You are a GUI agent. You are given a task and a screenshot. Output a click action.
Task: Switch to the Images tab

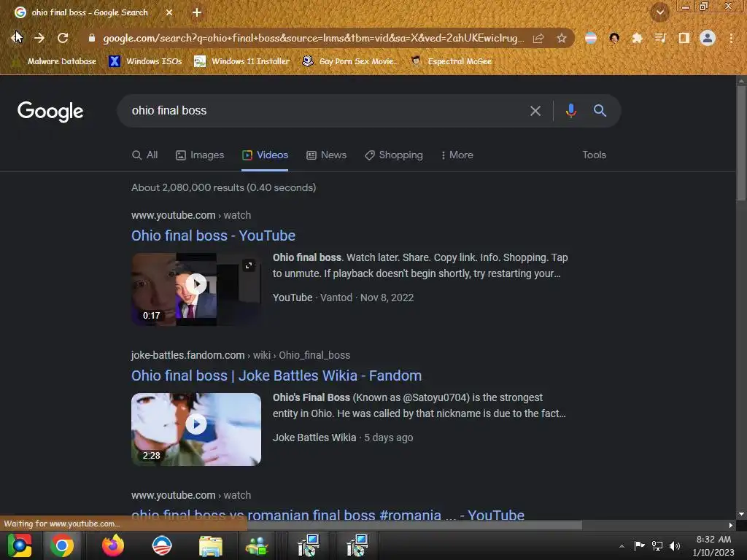pos(200,155)
